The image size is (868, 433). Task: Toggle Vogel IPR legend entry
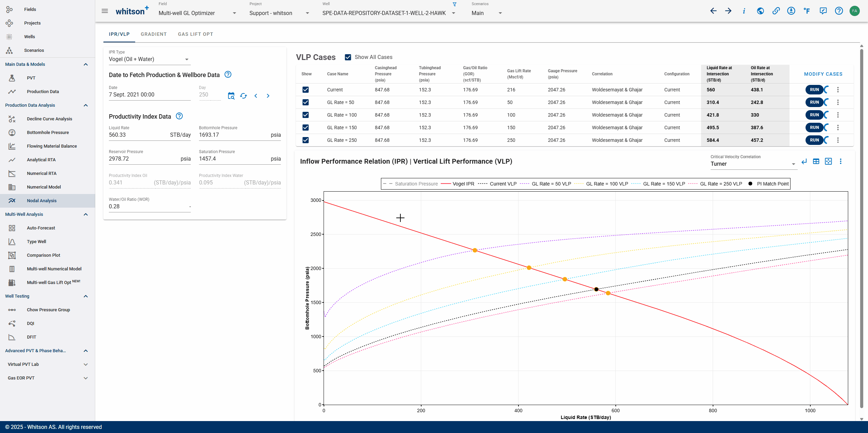(457, 184)
